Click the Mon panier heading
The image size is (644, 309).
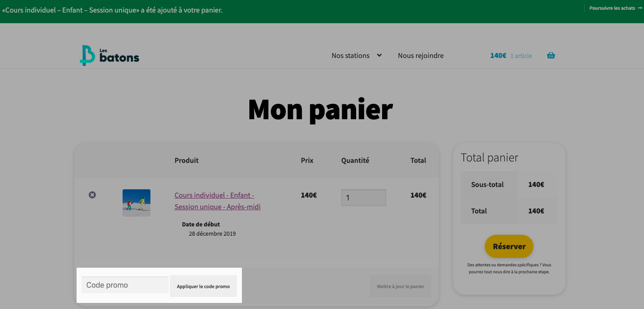(x=321, y=109)
